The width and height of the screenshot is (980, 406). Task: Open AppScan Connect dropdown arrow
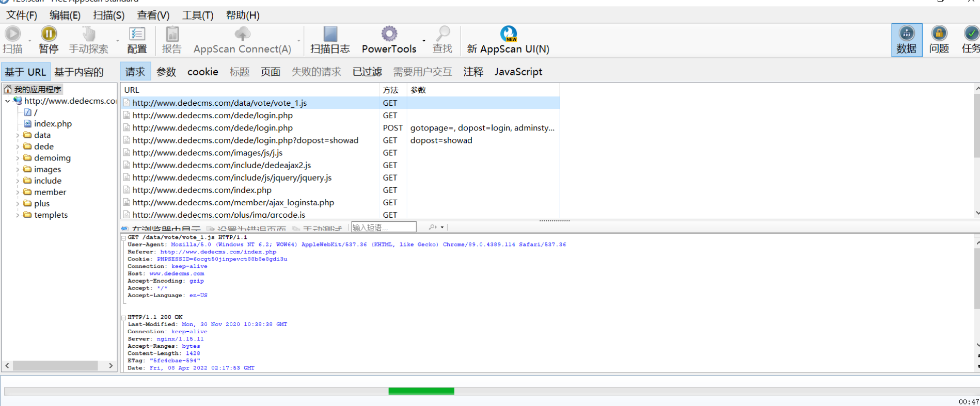pos(298,40)
